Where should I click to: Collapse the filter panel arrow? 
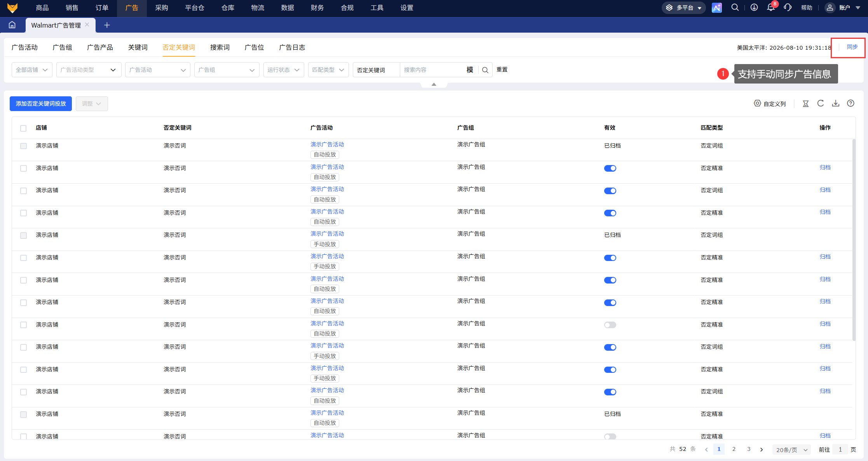[x=434, y=84]
